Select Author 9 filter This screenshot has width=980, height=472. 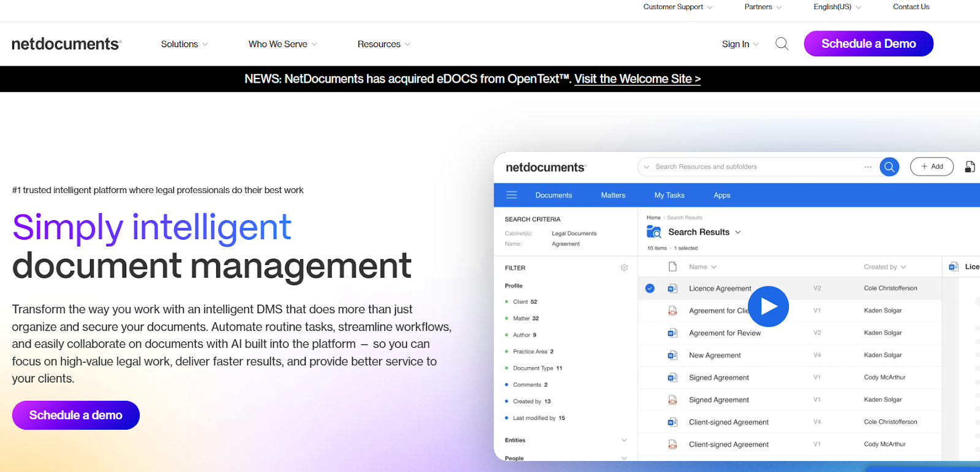[x=524, y=335]
